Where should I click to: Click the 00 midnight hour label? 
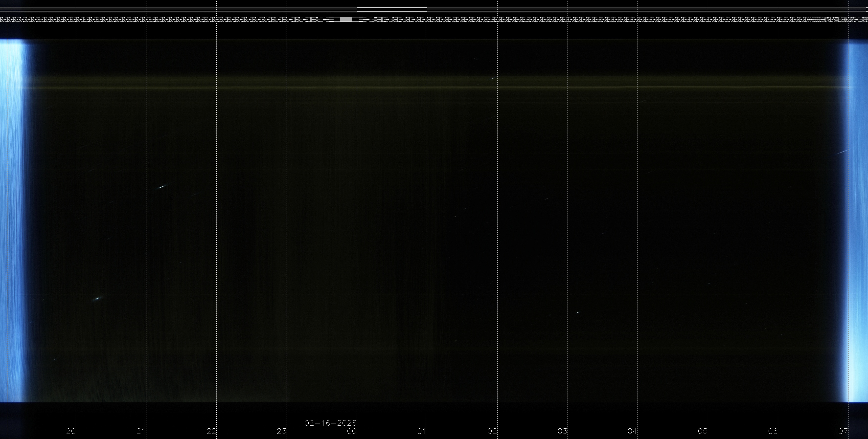tap(352, 431)
